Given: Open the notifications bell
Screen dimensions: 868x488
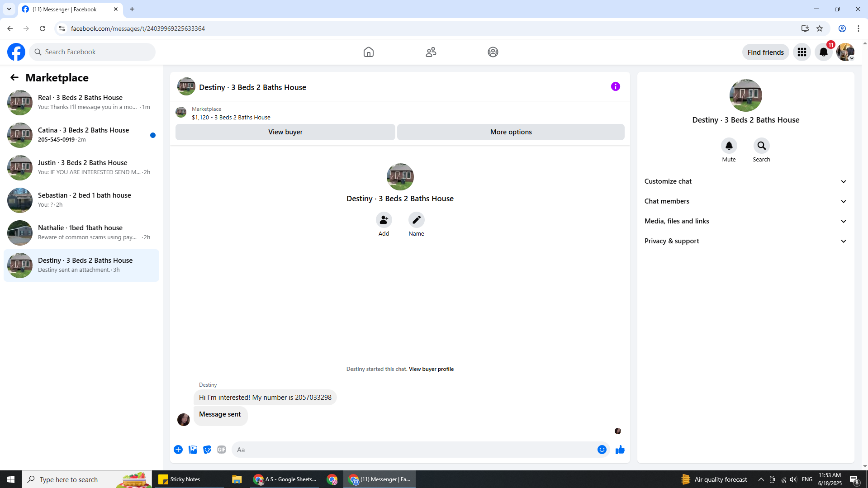Looking at the screenshot, I should 824,52.
